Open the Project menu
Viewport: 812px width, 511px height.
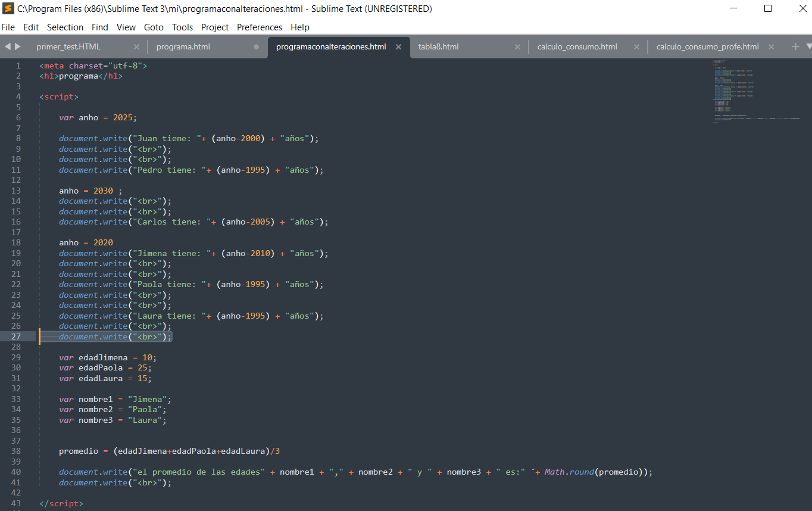tap(215, 27)
